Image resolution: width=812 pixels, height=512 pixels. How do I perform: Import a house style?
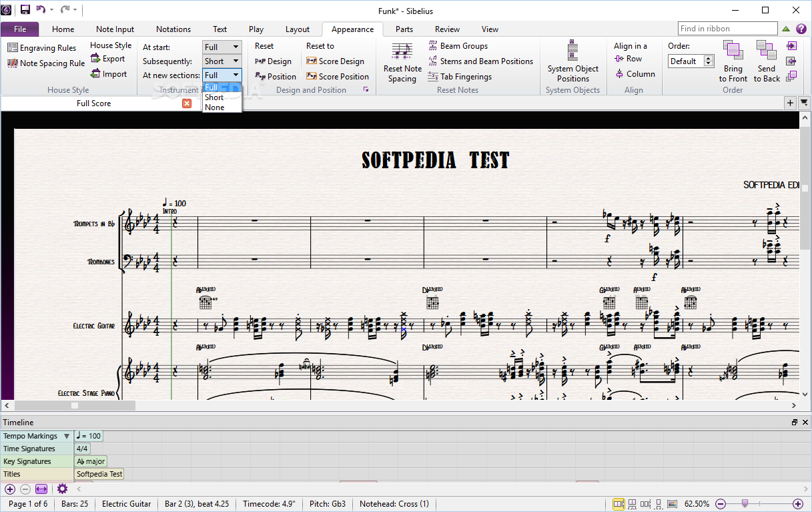point(108,74)
